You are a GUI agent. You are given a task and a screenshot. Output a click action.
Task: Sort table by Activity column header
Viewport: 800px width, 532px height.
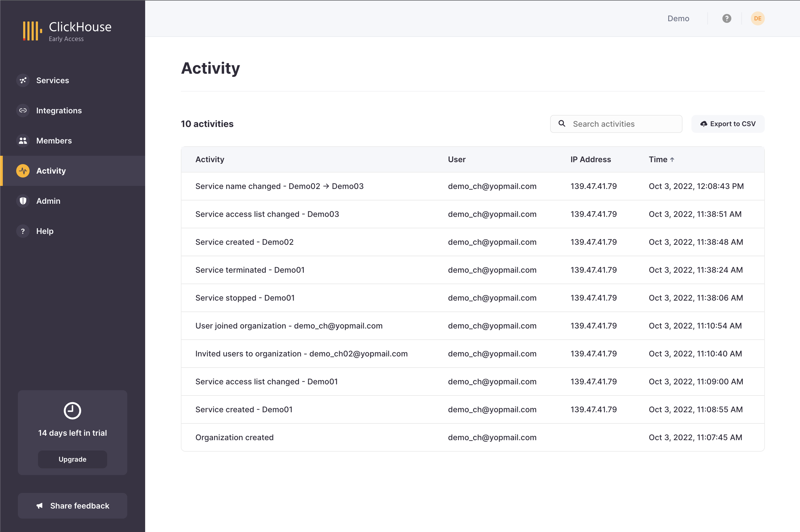pos(210,159)
